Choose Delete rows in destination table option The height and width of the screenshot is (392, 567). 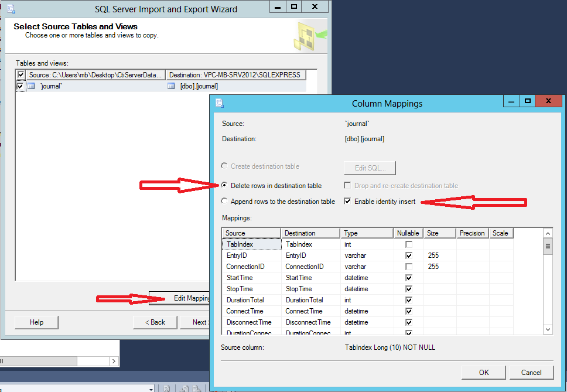click(225, 186)
